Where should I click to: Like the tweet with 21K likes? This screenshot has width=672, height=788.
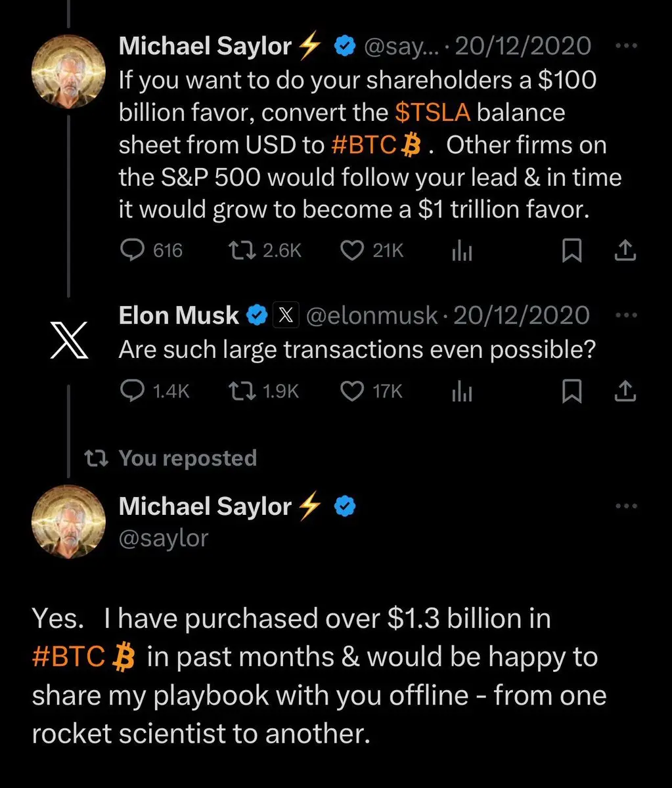coord(353,250)
